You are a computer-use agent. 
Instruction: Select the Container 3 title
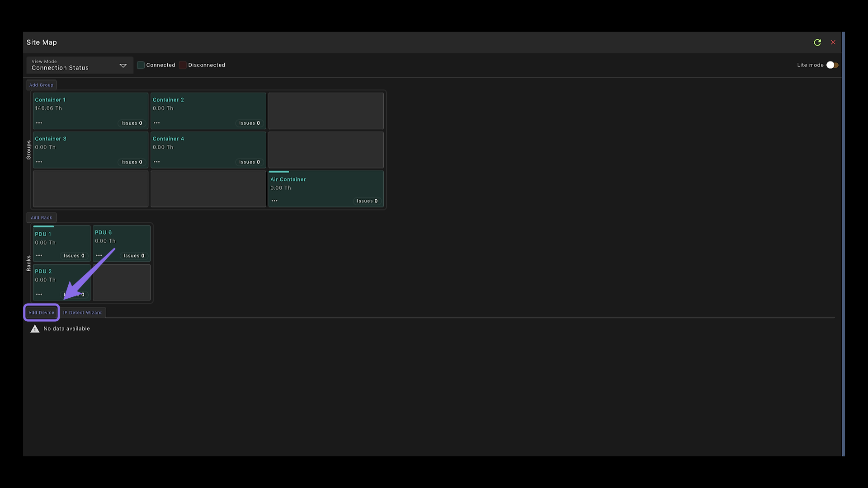tap(51, 139)
